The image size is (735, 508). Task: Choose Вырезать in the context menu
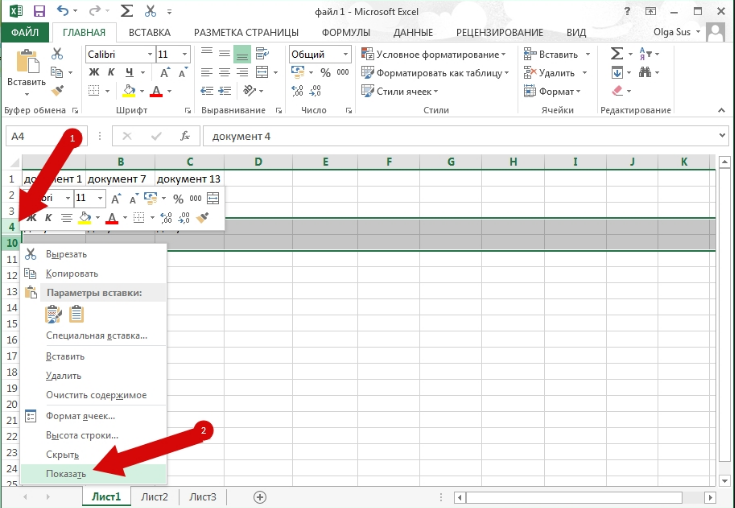(x=94, y=254)
